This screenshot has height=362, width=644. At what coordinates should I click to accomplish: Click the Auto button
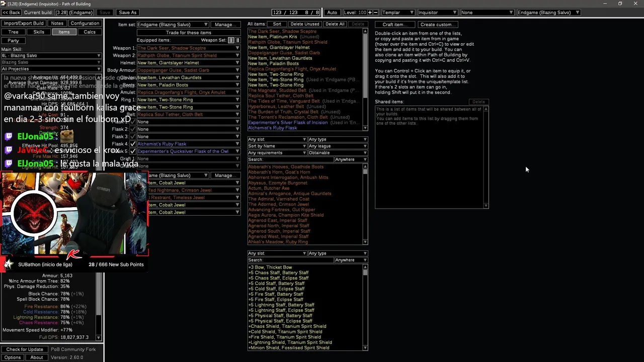[x=332, y=13]
